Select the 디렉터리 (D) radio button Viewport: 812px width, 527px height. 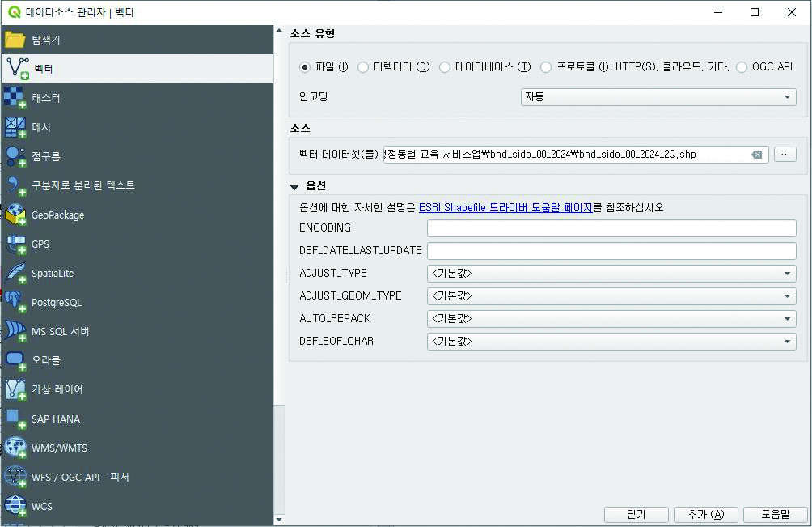[x=363, y=67]
